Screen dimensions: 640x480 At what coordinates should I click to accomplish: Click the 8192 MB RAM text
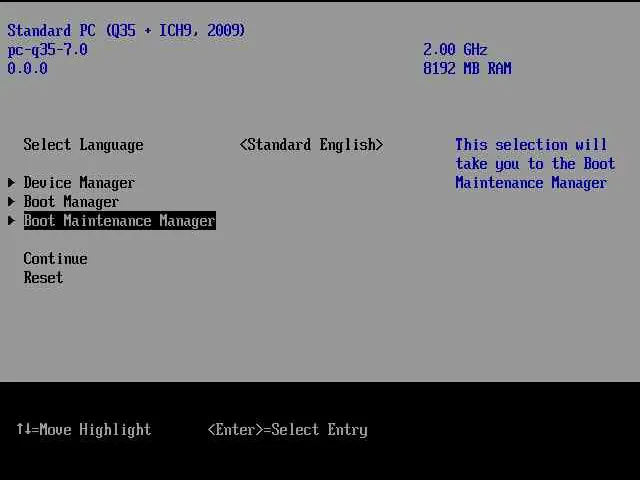[x=467, y=68]
